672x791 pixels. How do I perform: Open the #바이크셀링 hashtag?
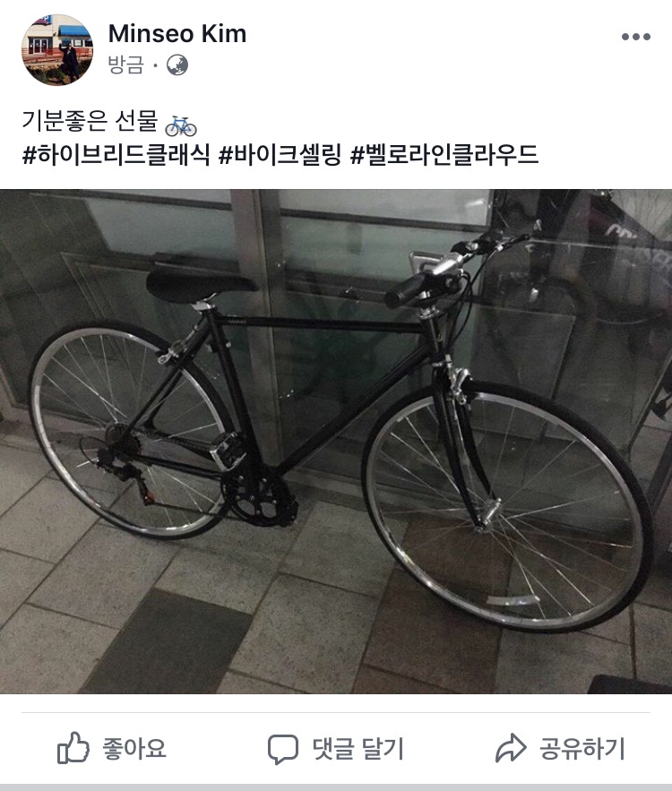click(x=280, y=154)
